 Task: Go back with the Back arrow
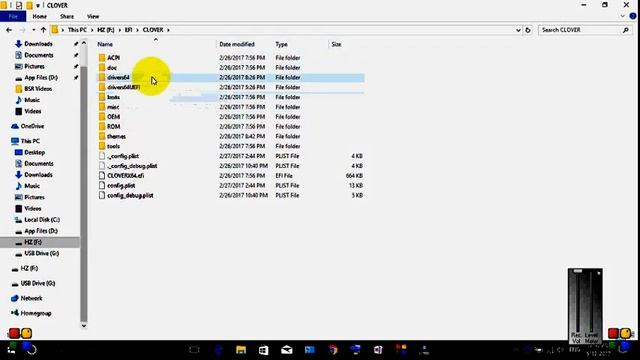(9, 30)
